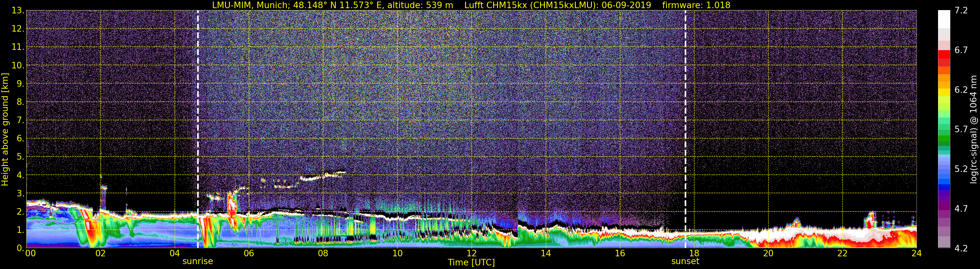Click the time tick label '00'
This screenshot has height=269, width=980.
(x=31, y=253)
